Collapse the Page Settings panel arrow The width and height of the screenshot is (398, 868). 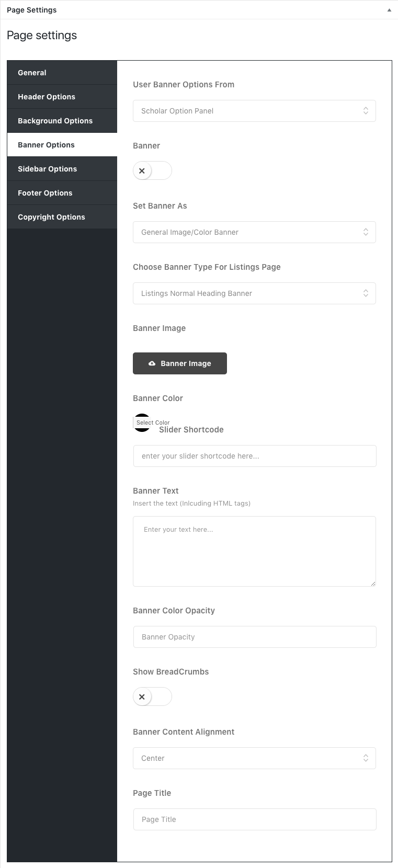389,10
